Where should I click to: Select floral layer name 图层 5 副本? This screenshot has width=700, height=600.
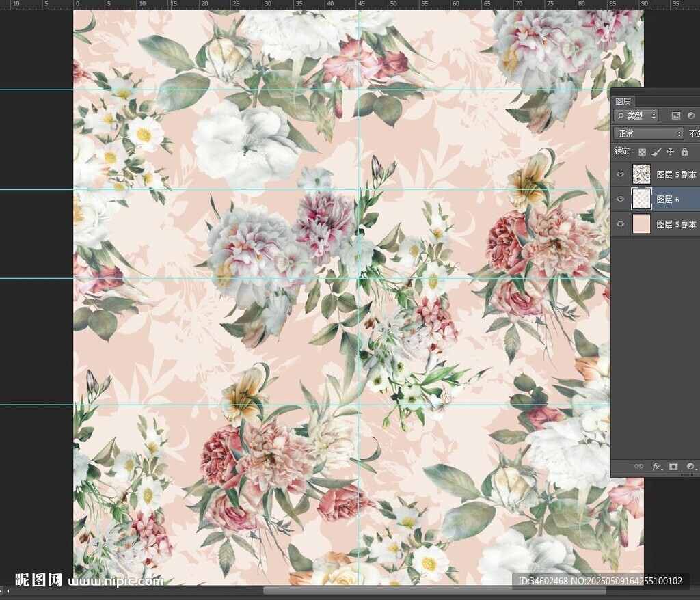pos(676,174)
